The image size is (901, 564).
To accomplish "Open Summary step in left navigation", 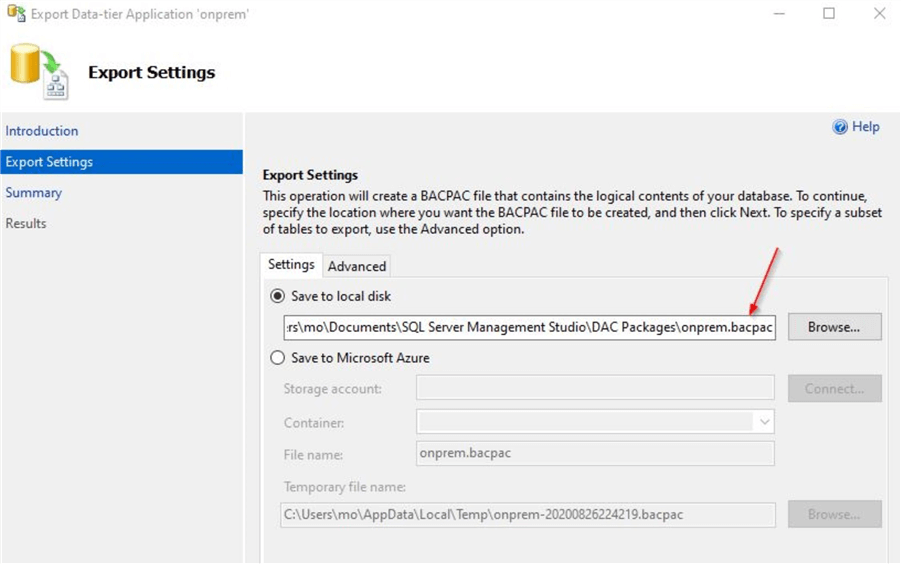I will pos(34,193).
